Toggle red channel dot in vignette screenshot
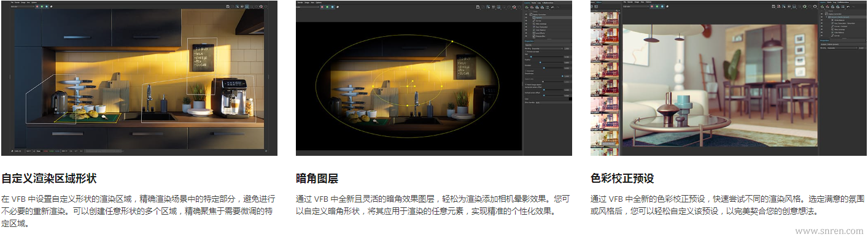This screenshot has height=238, width=868. coord(322,7)
